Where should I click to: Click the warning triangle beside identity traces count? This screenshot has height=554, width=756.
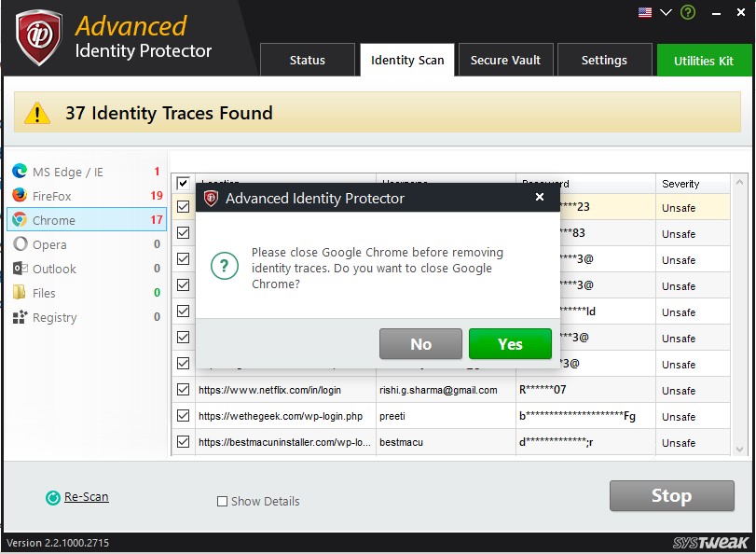pyautogui.click(x=37, y=111)
